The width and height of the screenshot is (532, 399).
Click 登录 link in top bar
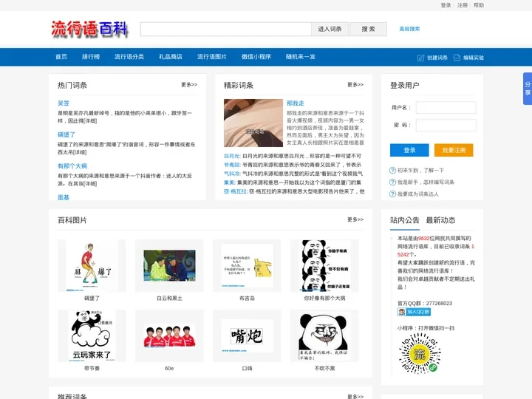click(446, 5)
